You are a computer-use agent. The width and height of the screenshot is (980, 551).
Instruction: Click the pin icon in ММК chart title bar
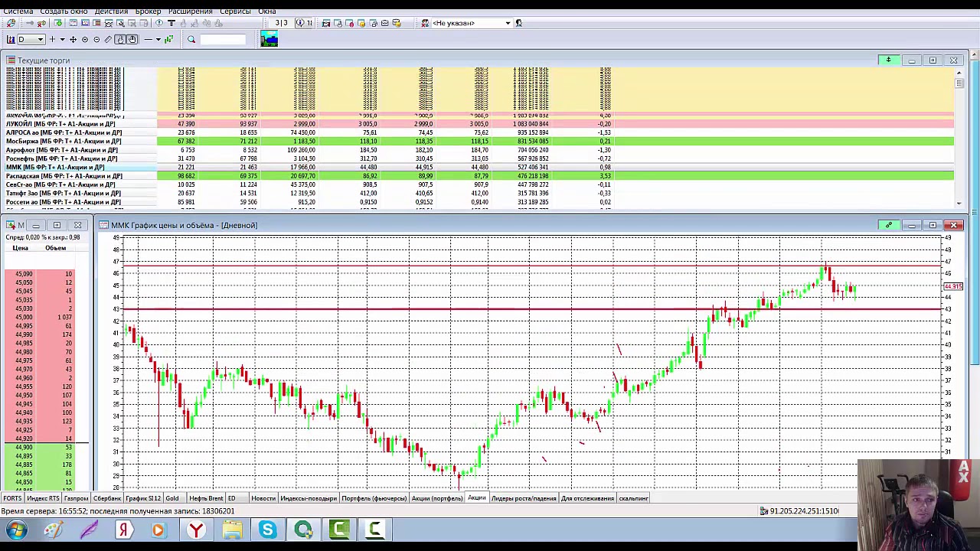pyautogui.click(x=888, y=225)
